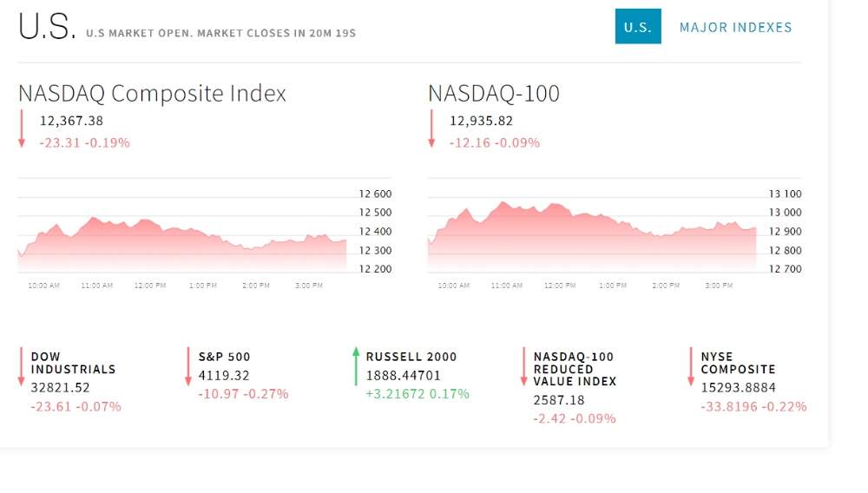Open the NASDAQ-100 heading
This screenshot has width=868, height=493.
[493, 93]
